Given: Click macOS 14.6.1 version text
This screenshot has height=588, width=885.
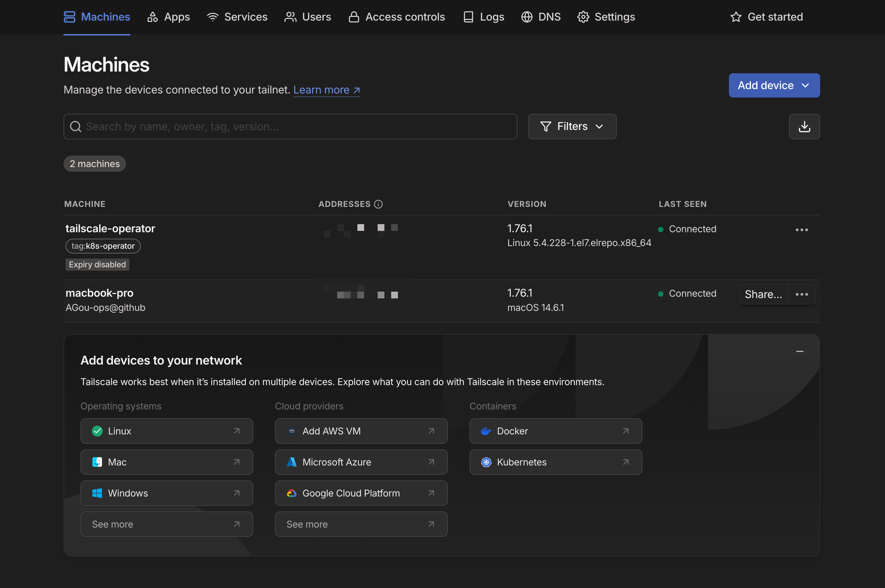Looking at the screenshot, I should 535,308.
